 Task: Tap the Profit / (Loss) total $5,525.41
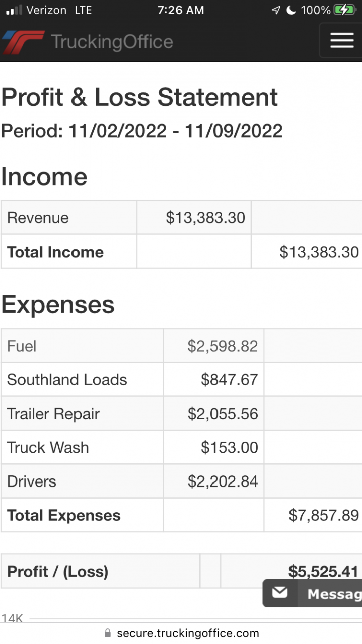[x=323, y=571]
